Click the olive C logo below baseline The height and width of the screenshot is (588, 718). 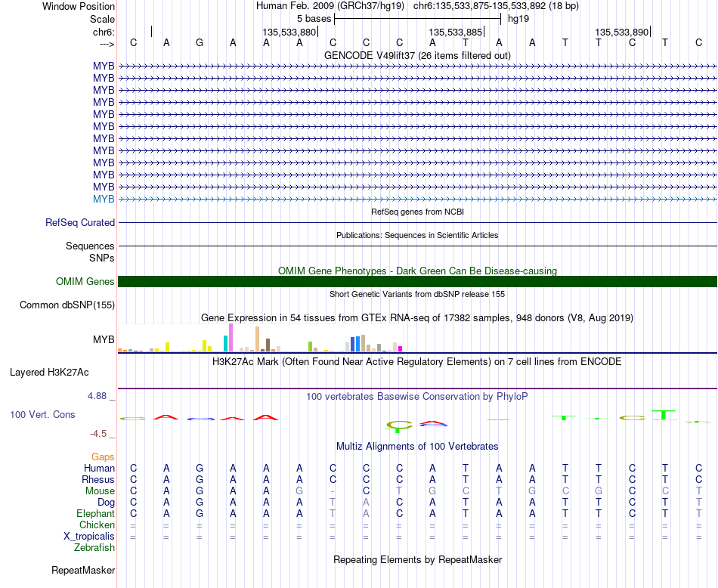[x=399, y=426]
